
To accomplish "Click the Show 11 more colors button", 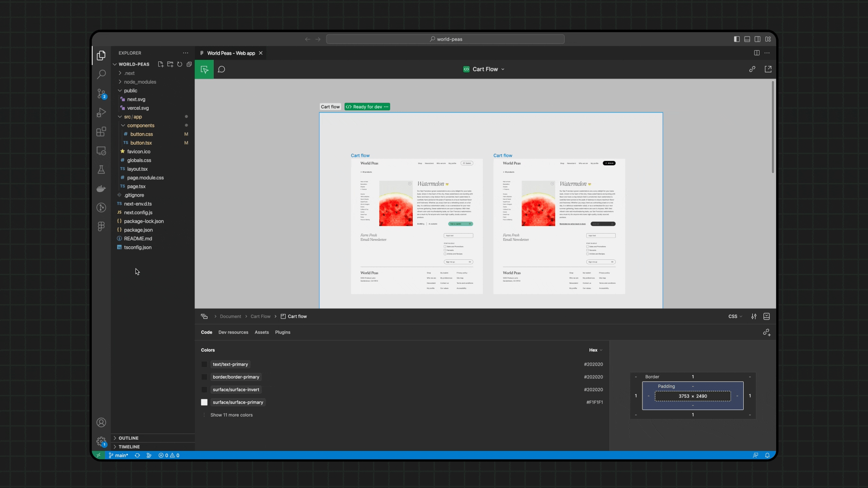I will pos(232,415).
